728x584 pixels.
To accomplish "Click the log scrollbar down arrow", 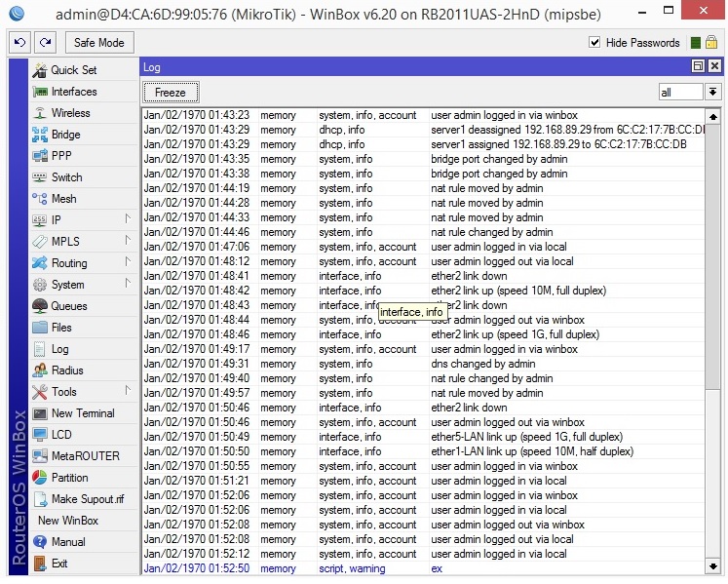I will (x=712, y=565).
